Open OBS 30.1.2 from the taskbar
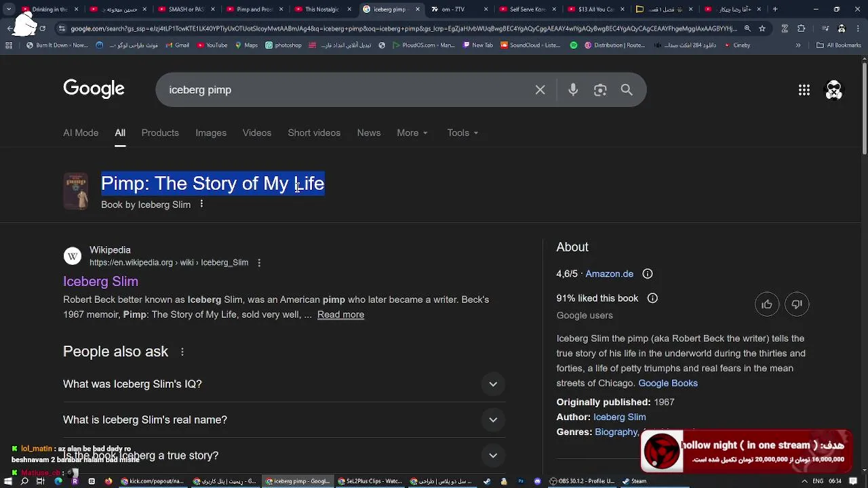 [583, 481]
